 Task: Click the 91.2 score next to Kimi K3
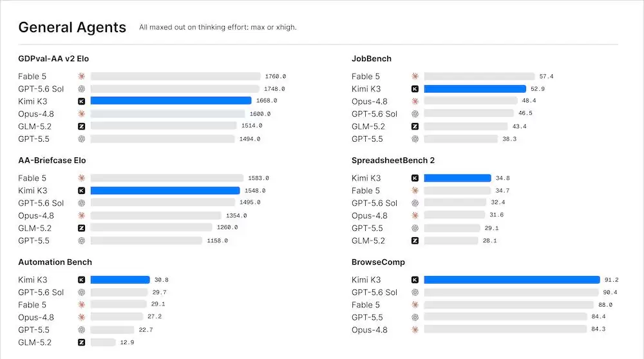pos(611,280)
